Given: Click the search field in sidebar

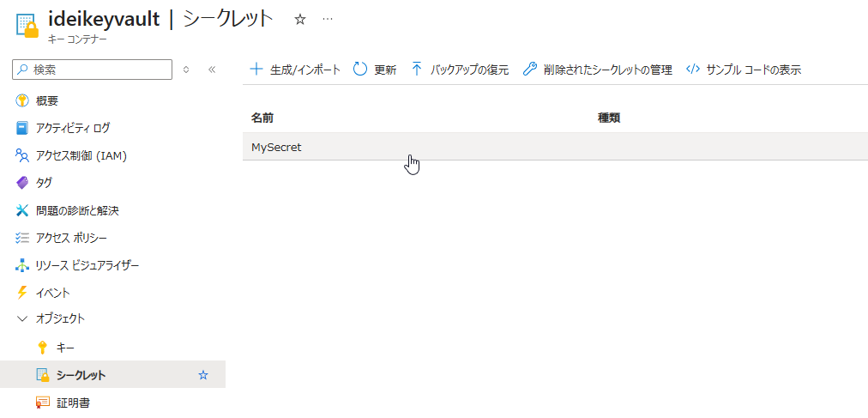Looking at the screenshot, I should pyautogui.click(x=93, y=70).
